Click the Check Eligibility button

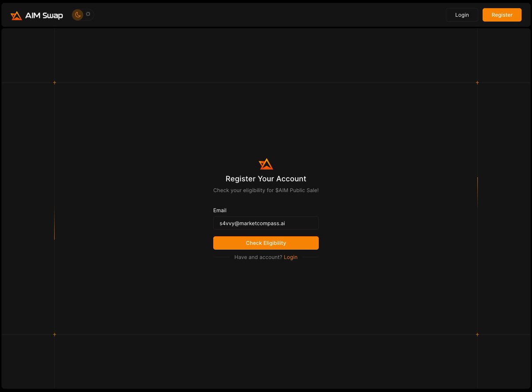266,243
